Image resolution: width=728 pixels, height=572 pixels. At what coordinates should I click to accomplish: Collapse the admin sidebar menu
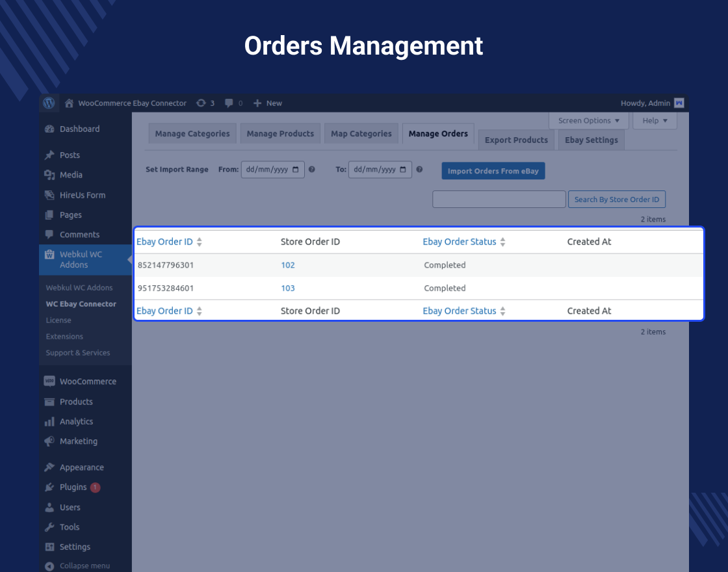pyautogui.click(x=49, y=565)
